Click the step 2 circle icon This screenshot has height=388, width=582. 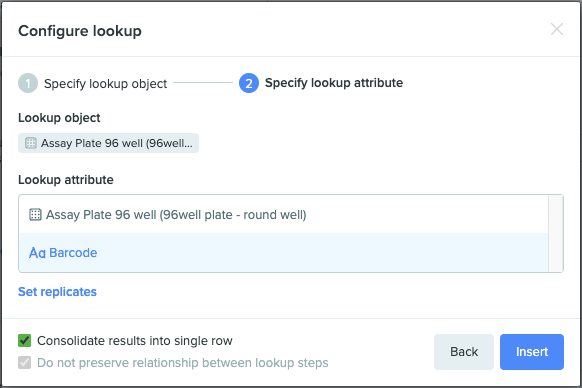pos(249,83)
